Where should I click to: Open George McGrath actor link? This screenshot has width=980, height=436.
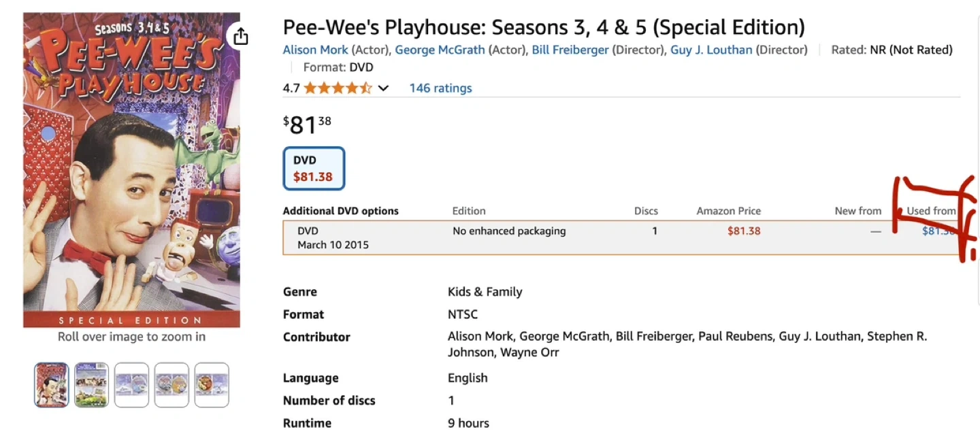pyautogui.click(x=440, y=50)
